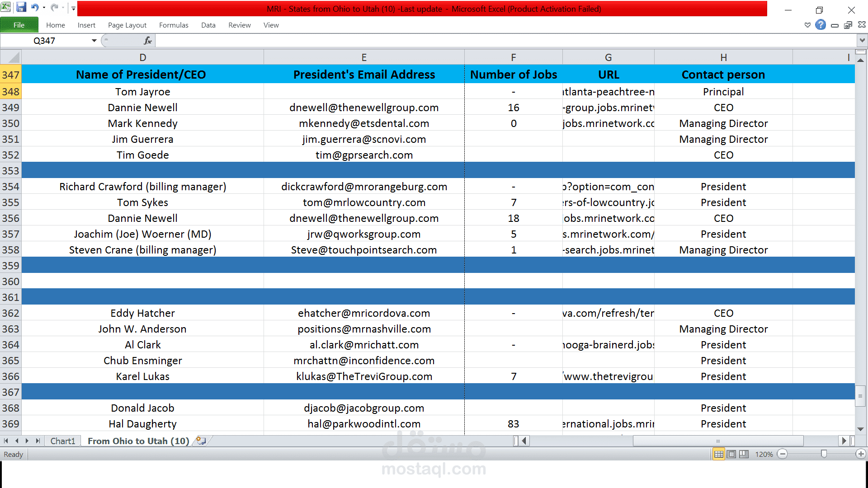The height and width of the screenshot is (488, 868).
Task: Open the Formulas ribbon tab
Action: 174,25
